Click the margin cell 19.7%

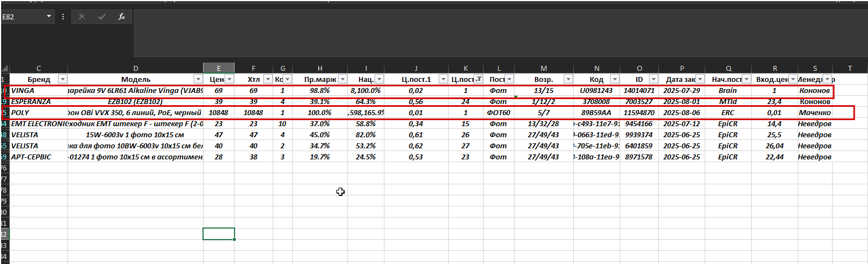point(320,157)
